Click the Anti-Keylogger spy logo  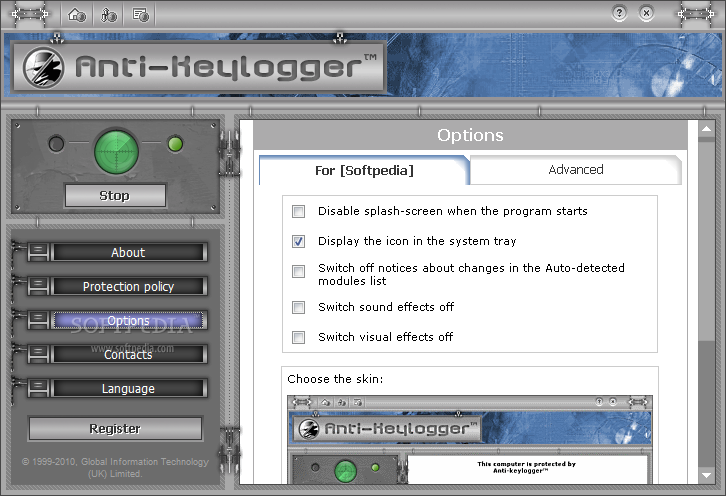(x=44, y=68)
